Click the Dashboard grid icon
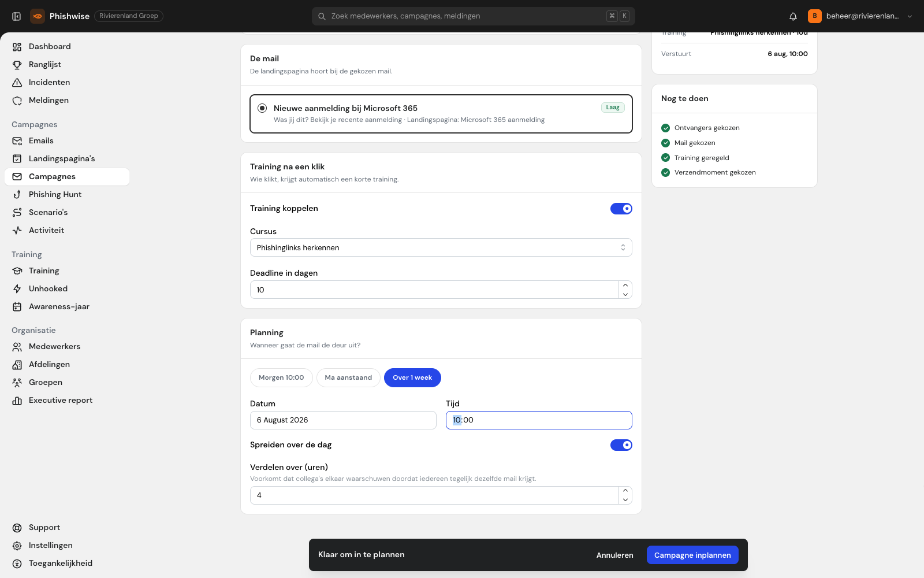Screen dimensions: 924x578 click(x=17, y=47)
